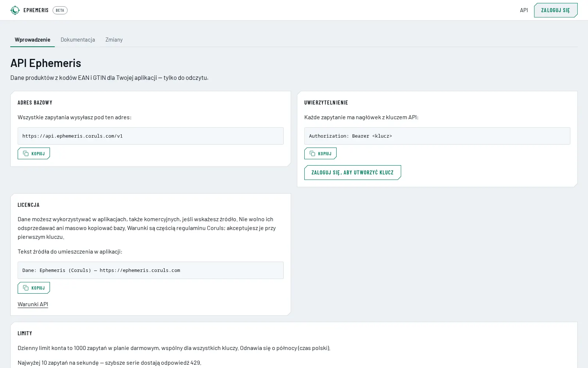Click text 'Dzienny limit konta to 1000 zapytań'
Viewport: 588px width, 368px height.
point(174,348)
